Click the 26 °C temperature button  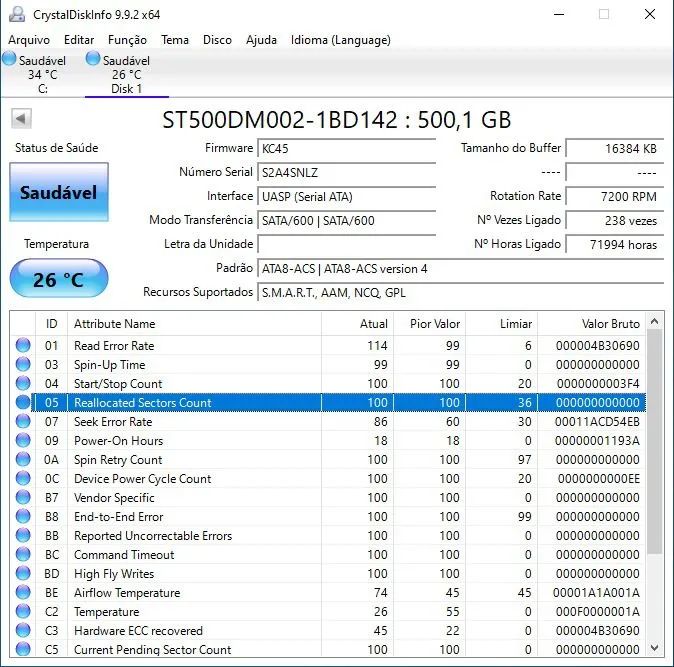point(59,278)
